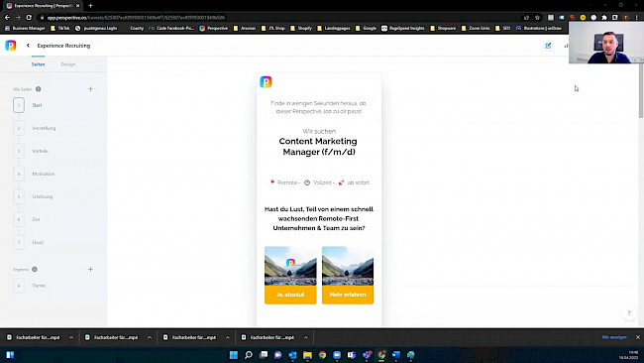The width and height of the screenshot is (644, 363).
Task: Click the Remote label in the preview
Action: (287, 182)
